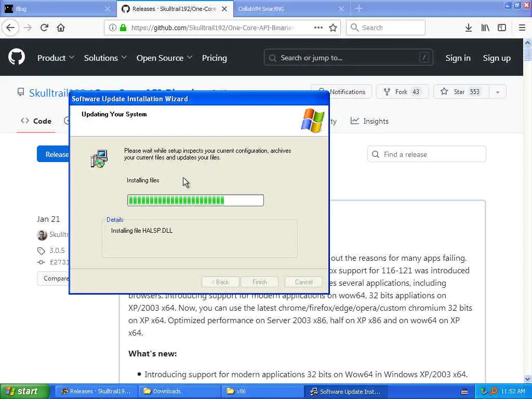Click the Releases blue button
Screen dimensions: 532x399
pyautogui.click(x=53, y=154)
